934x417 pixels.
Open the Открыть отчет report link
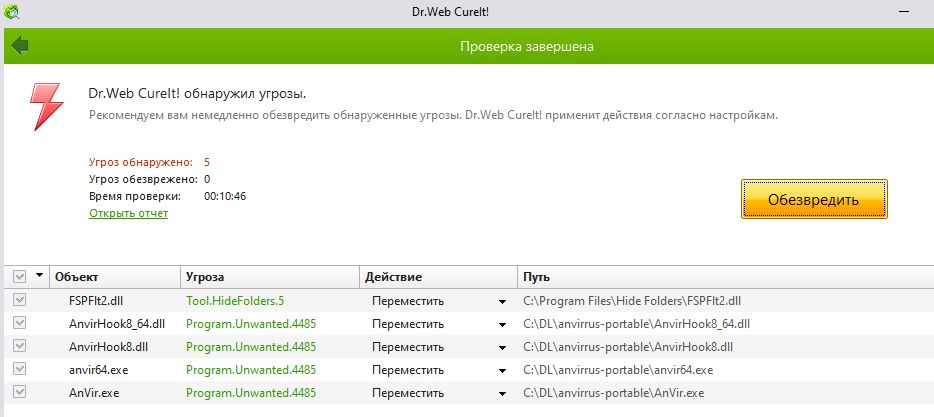(x=129, y=213)
